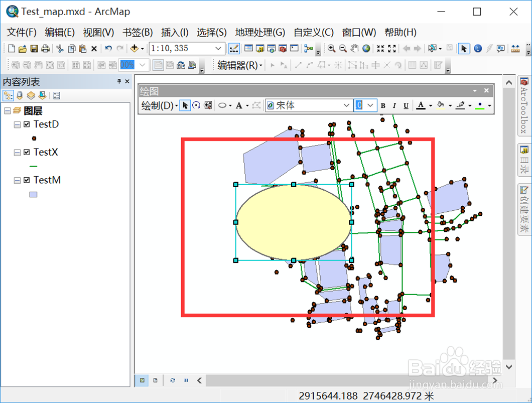Uncheck the TestX layer visibility

(27, 152)
